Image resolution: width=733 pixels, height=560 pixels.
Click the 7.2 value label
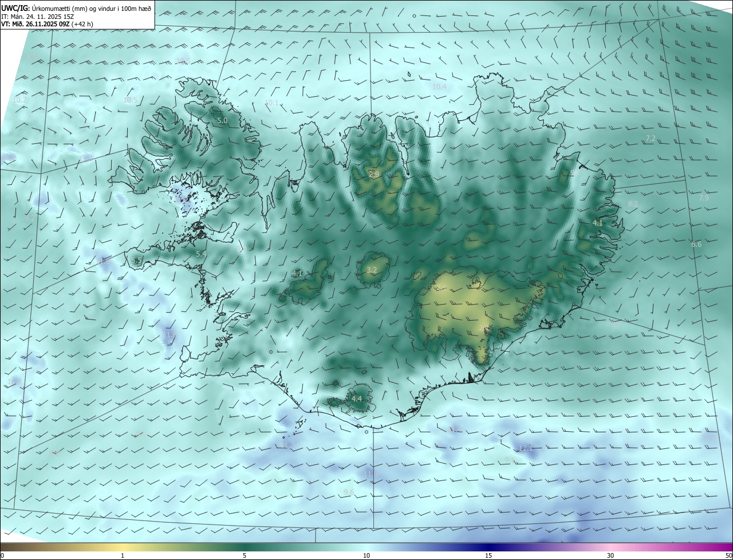[x=650, y=139]
